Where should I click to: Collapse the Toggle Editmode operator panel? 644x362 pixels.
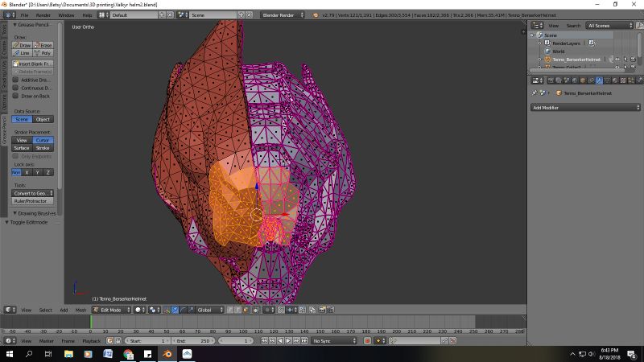(27, 222)
